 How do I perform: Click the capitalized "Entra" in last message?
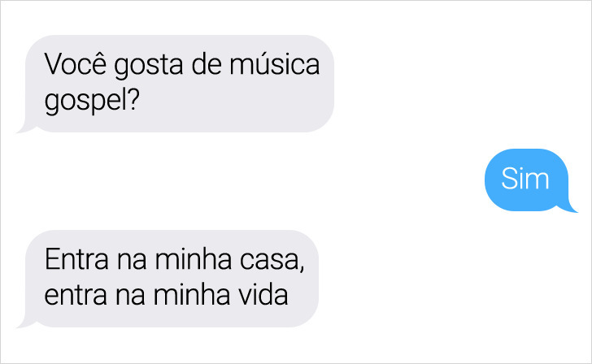pyautogui.click(x=76, y=259)
